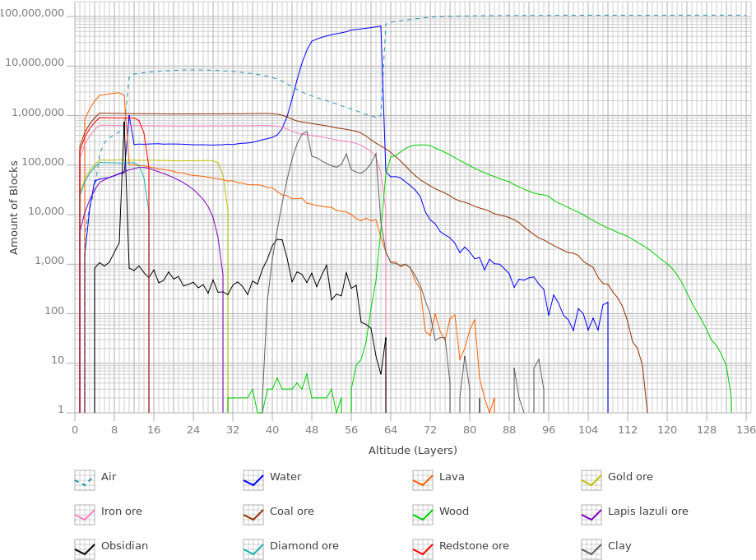Select the Iron ore legend icon

pyautogui.click(x=85, y=515)
